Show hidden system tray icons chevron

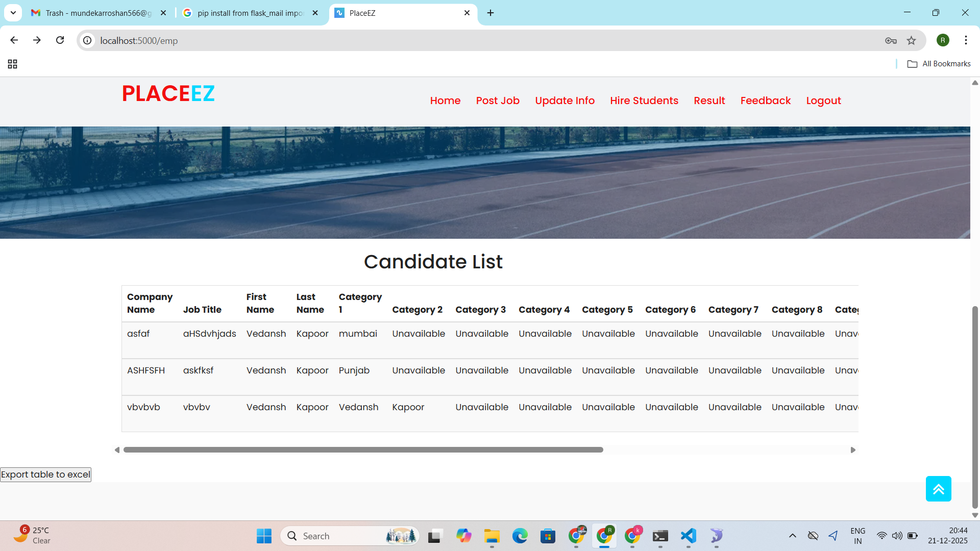click(x=792, y=536)
